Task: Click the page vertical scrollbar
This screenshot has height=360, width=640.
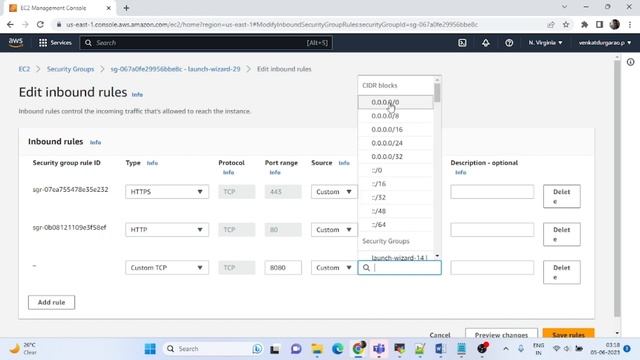Action: 617,188
